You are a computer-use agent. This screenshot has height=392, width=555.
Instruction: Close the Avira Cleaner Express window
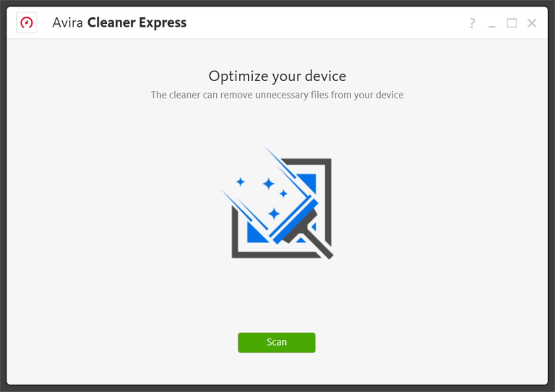tap(532, 23)
